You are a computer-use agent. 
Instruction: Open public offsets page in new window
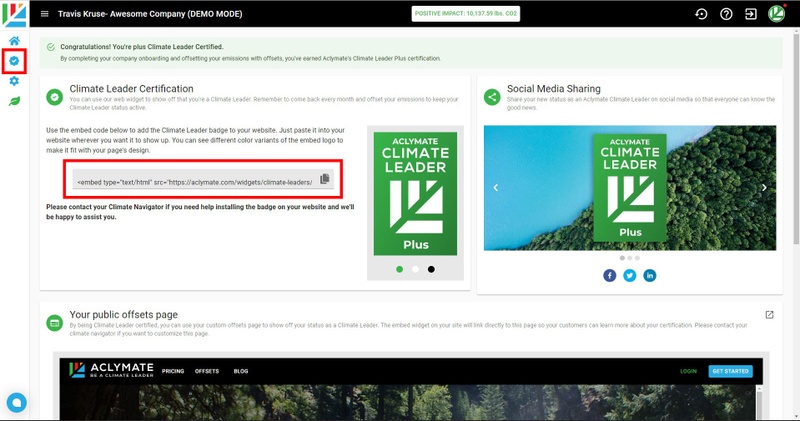[x=769, y=315]
